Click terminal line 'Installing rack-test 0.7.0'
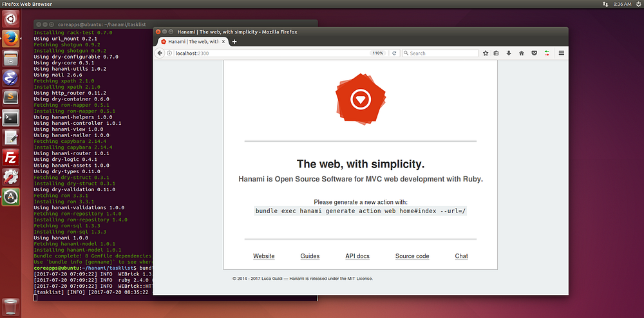Viewport: 644px width, 318px height. click(73, 33)
